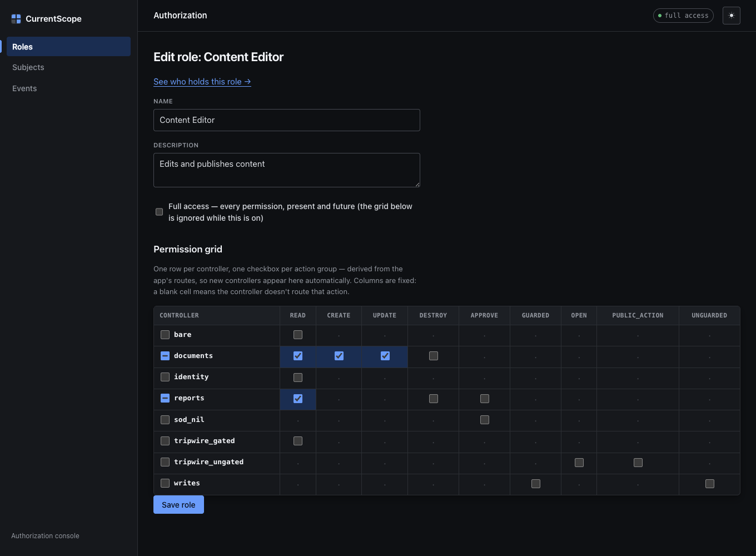756x556 pixels.
Task: Check writes guarded permission
Action: (536, 484)
